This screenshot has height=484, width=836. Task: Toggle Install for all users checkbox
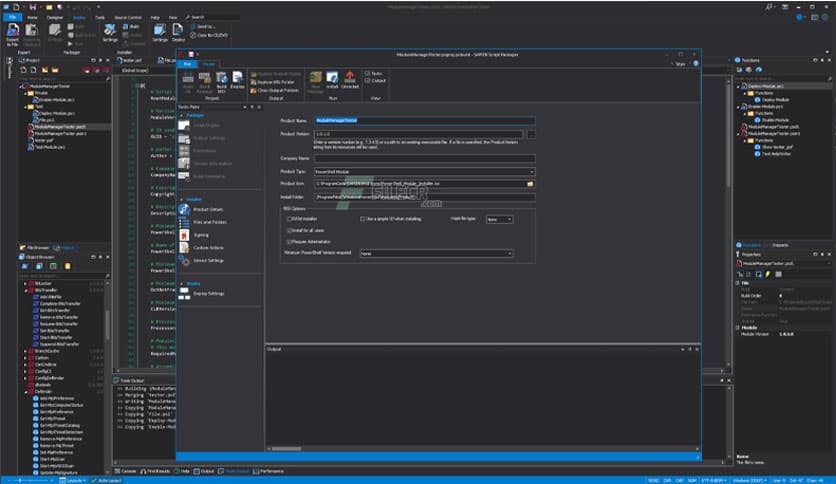click(290, 231)
